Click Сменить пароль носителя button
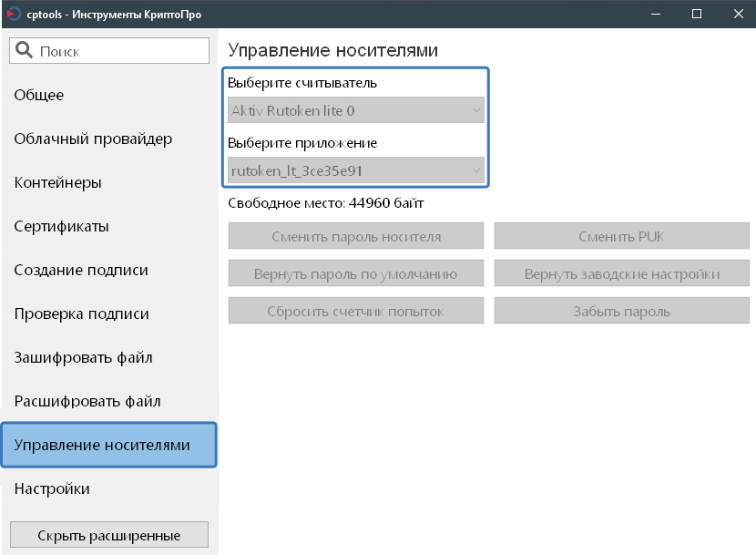The height and width of the screenshot is (555, 756). click(356, 236)
